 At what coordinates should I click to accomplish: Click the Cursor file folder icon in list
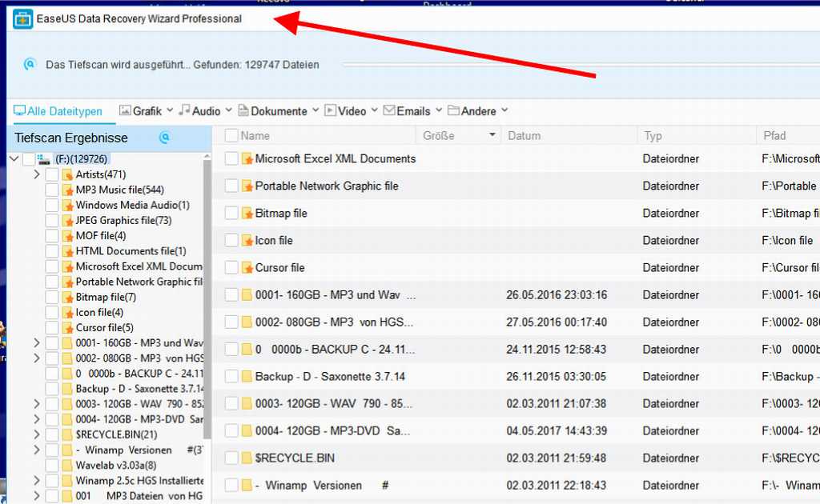coord(248,268)
